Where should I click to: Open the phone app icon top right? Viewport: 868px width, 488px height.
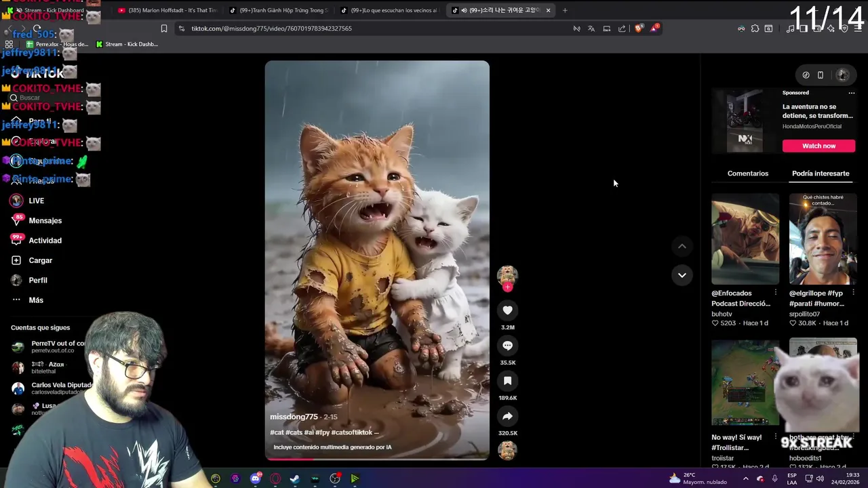coord(820,75)
